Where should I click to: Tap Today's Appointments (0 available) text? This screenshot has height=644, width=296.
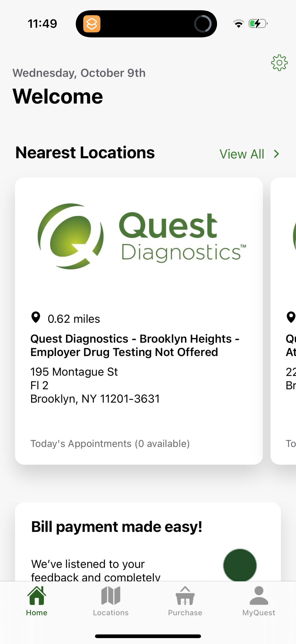point(110,444)
